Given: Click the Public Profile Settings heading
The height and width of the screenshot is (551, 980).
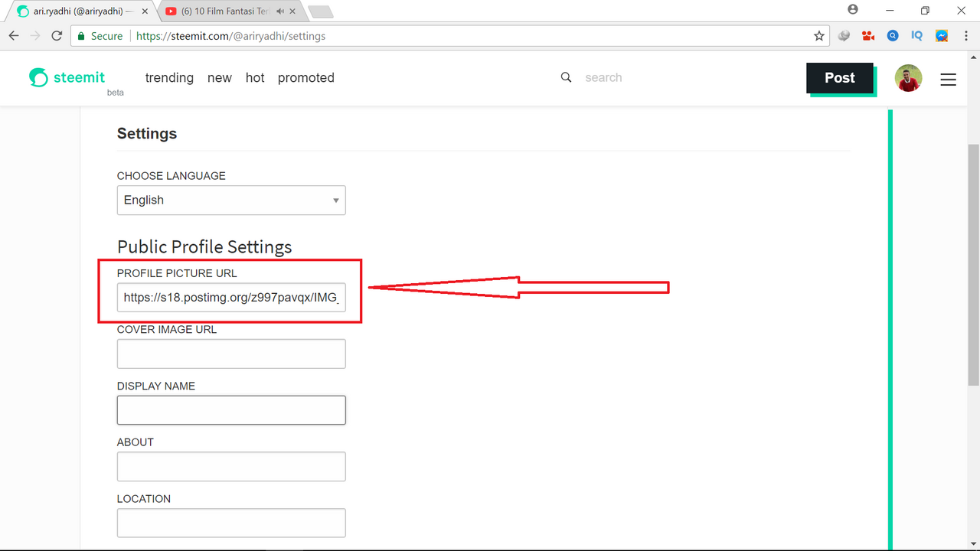Looking at the screenshot, I should [204, 246].
